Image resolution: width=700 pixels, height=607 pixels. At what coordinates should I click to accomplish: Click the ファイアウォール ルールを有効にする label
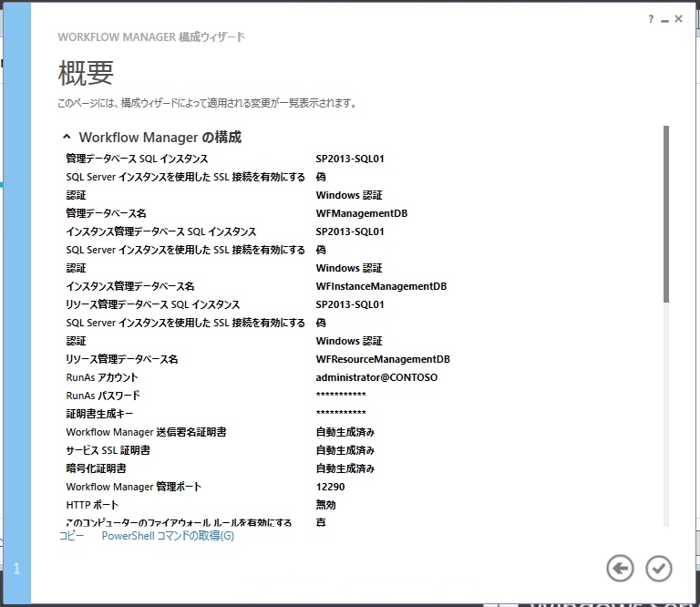(x=179, y=522)
